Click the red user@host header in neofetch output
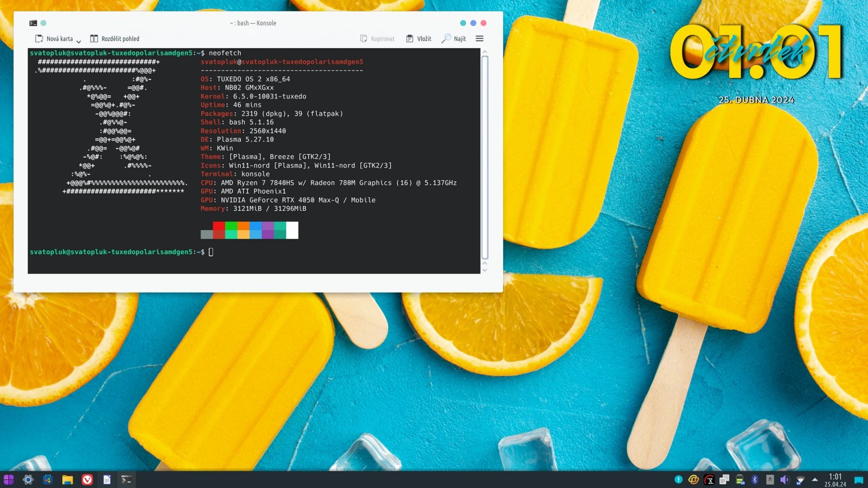Image resolution: width=868 pixels, height=488 pixels. pyautogui.click(x=282, y=62)
